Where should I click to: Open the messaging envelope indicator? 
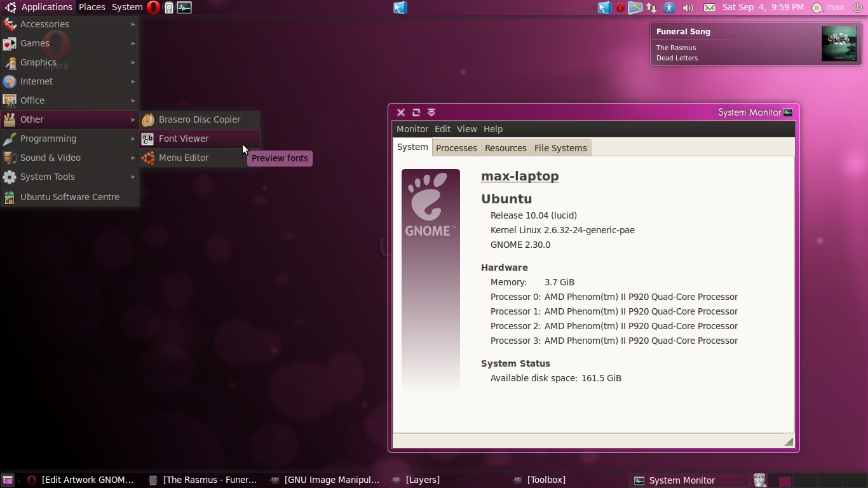(x=709, y=8)
